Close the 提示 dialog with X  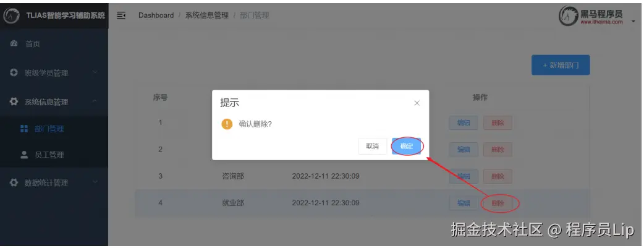[417, 103]
